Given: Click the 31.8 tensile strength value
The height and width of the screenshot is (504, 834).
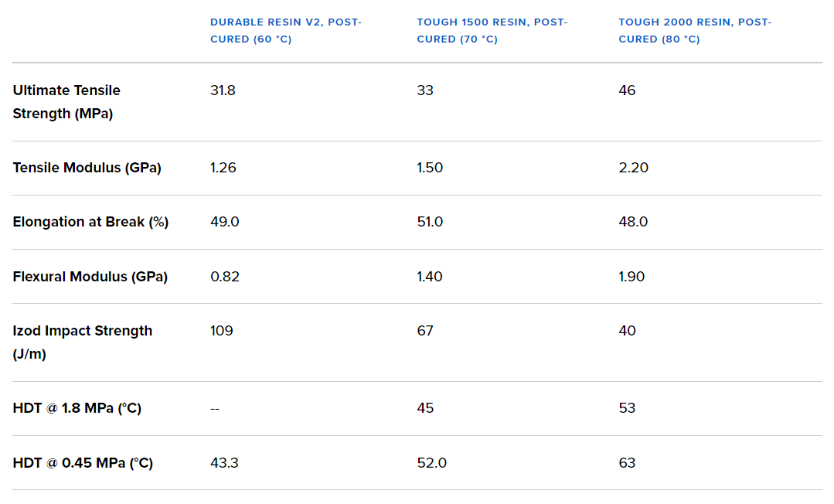Looking at the screenshot, I should coord(223,90).
